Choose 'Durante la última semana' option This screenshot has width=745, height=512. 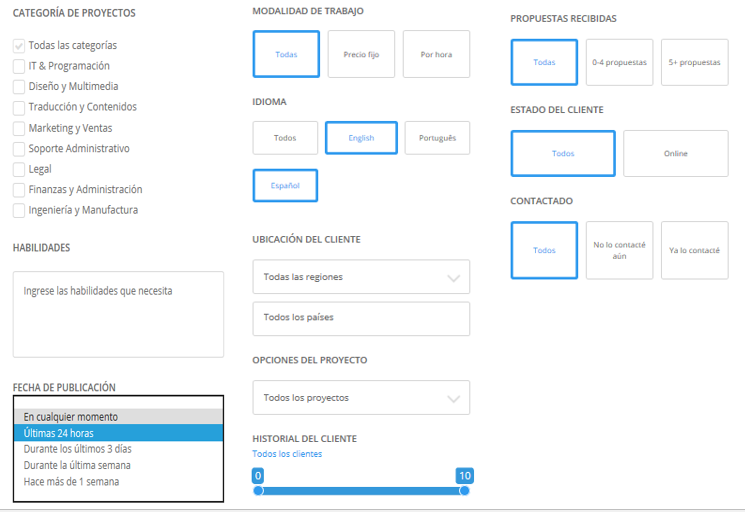118,465
